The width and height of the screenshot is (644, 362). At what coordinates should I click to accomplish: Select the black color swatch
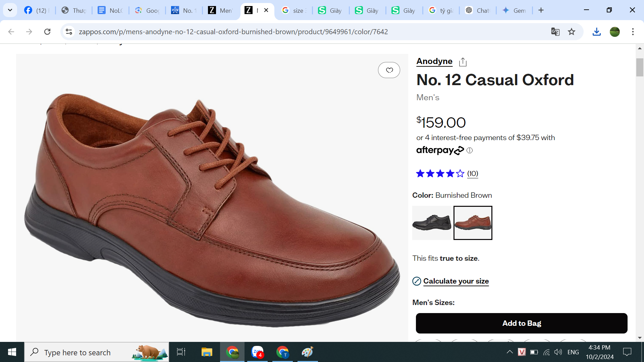(432, 223)
